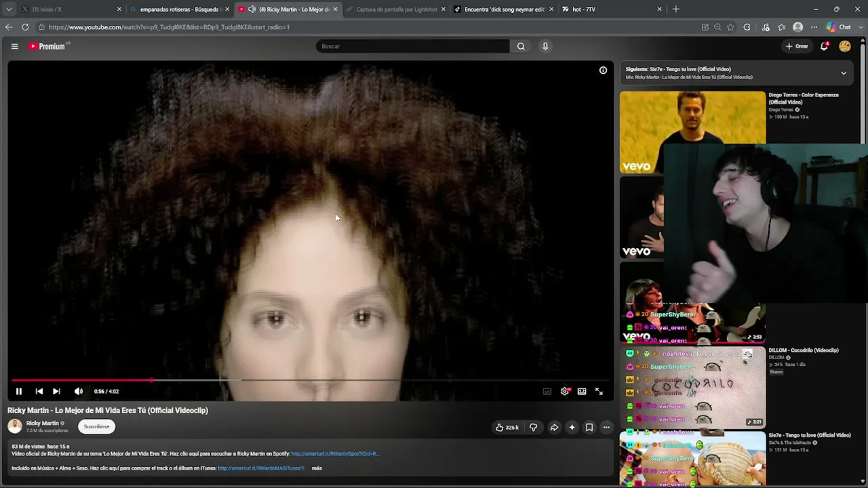The width and height of the screenshot is (868, 488).
Task: Open Ricky Martin channel avatar
Action: (15, 426)
